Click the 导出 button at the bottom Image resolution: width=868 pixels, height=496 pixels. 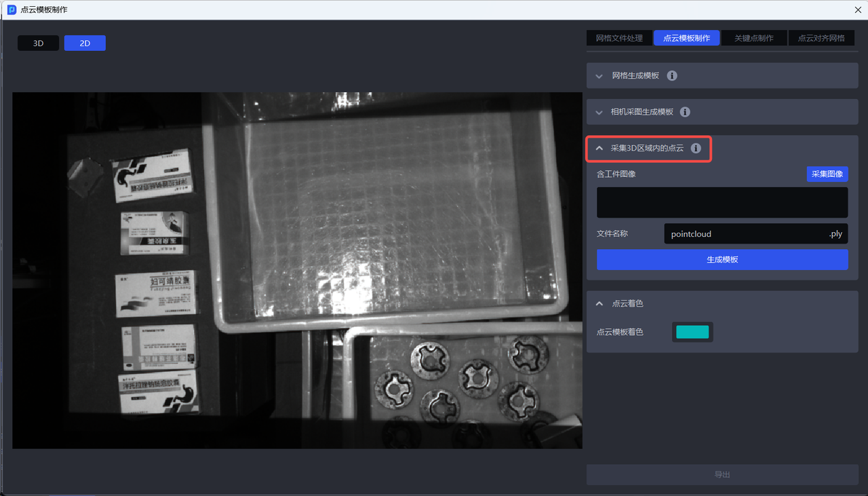click(x=722, y=474)
